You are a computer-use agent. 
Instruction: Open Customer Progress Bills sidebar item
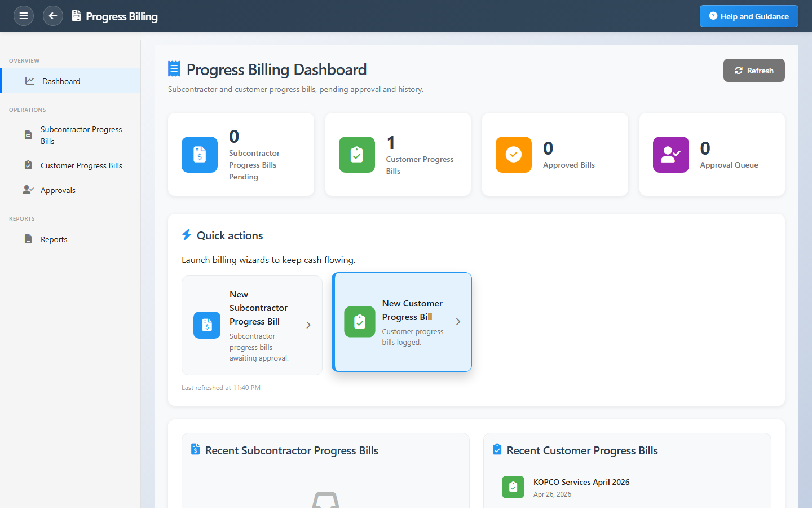coord(70,165)
